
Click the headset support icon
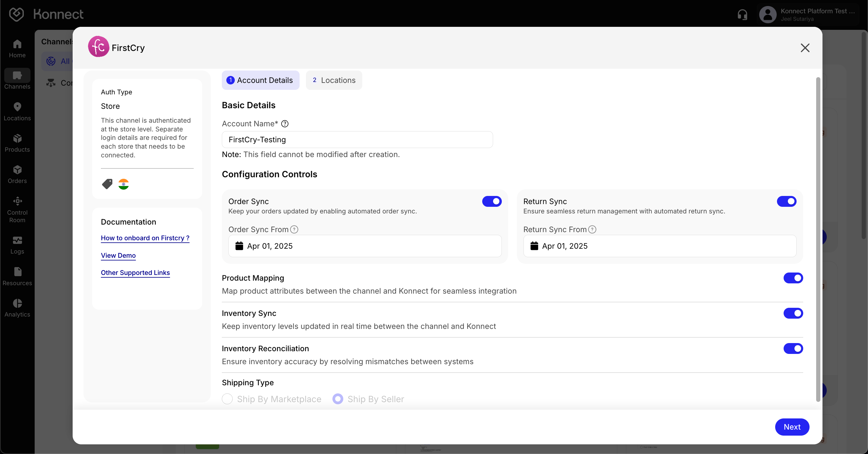(742, 14)
